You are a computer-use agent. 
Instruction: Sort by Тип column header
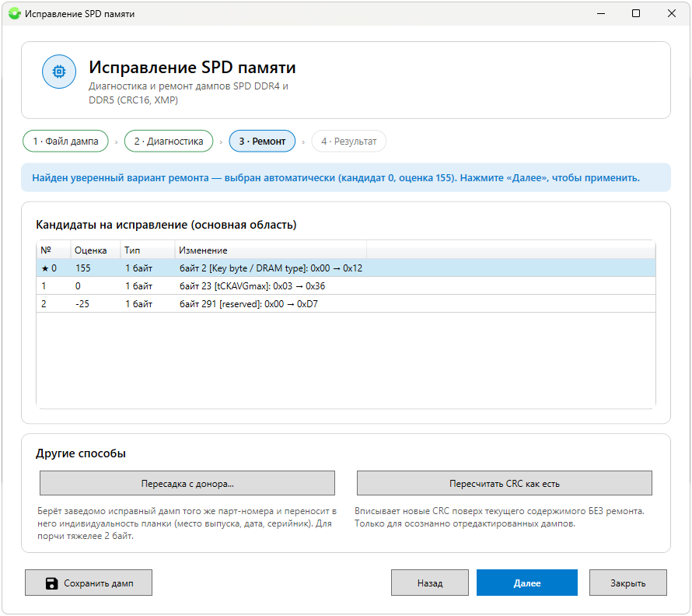click(x=148, y=250)
